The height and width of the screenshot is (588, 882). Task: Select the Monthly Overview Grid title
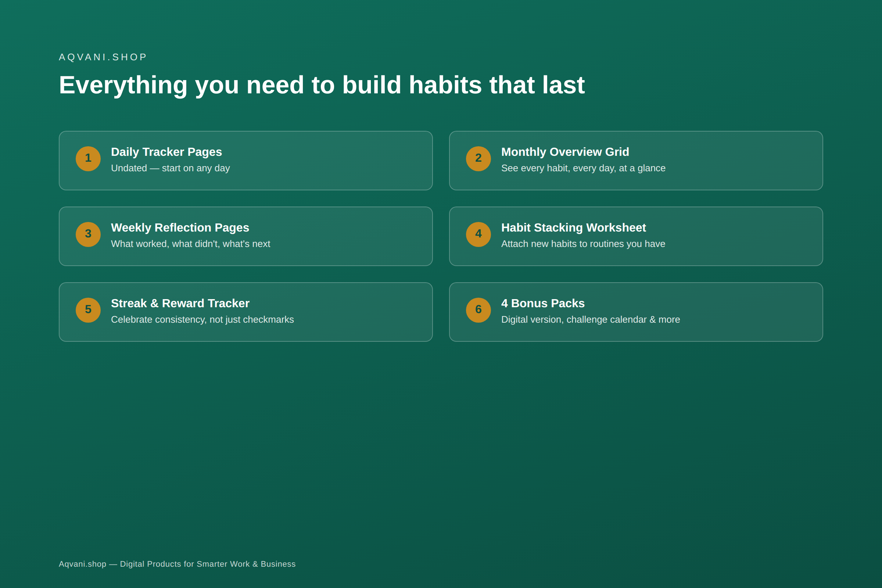tap(565, 152)
